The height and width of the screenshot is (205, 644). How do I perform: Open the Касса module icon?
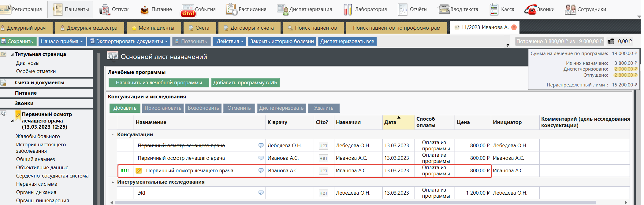coord(494,9)
